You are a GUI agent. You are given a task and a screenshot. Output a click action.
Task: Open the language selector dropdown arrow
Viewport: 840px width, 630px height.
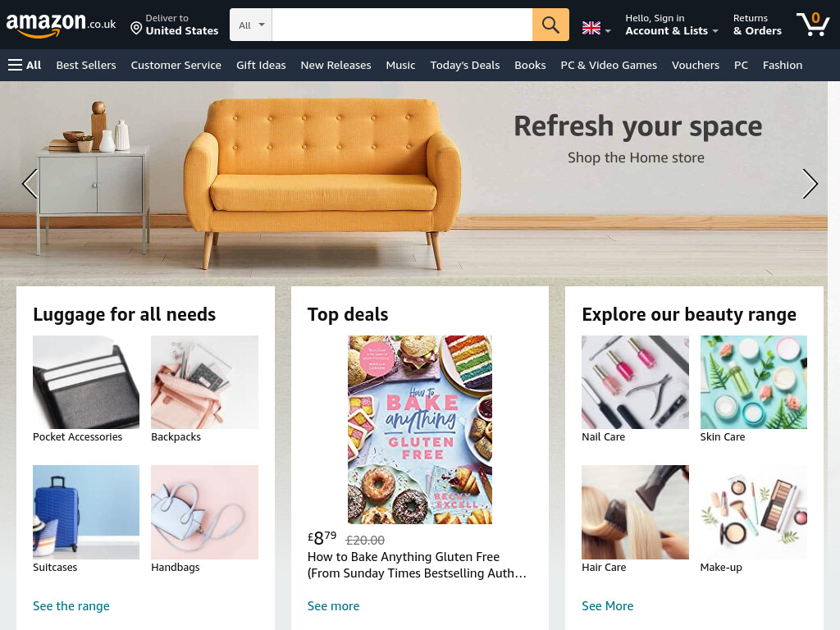pos(608,31)
